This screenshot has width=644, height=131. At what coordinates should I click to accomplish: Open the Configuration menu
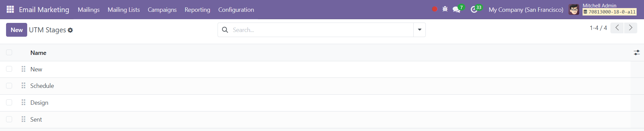(x=236, y=10)
